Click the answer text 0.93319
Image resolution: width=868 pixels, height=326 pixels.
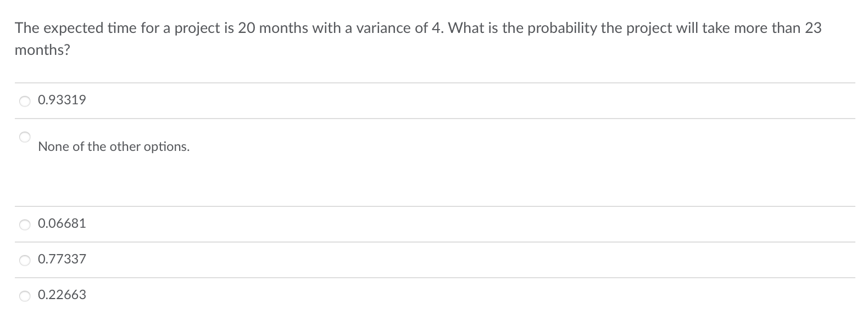click(x=61, y=100)
